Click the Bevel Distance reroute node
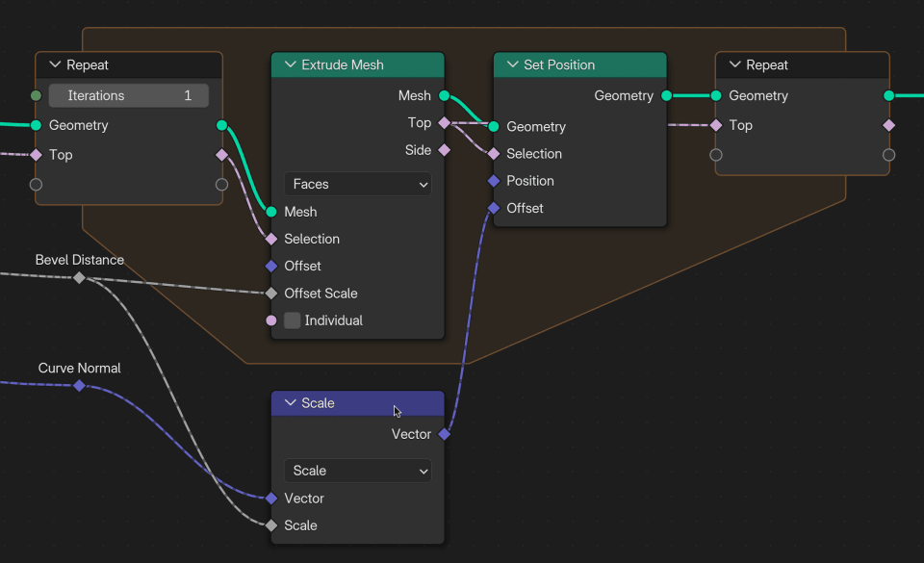The image size is (924, 563). coord(79,277)
